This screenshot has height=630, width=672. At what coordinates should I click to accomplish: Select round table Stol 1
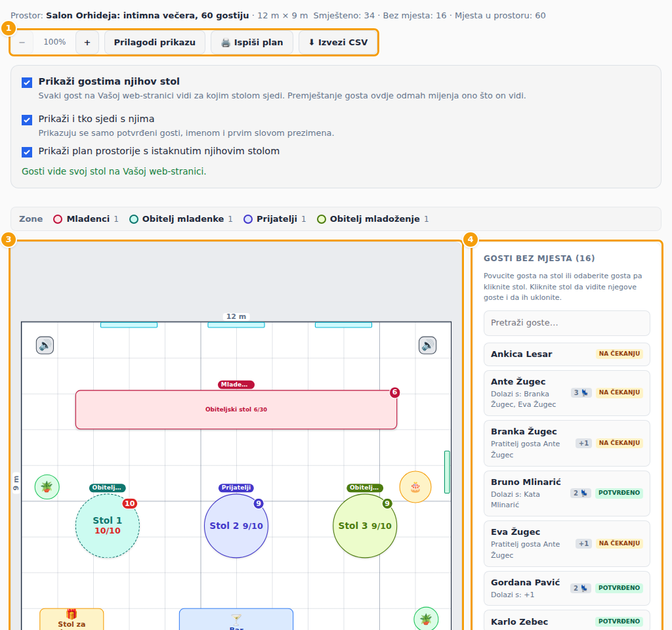pos(108,526)
